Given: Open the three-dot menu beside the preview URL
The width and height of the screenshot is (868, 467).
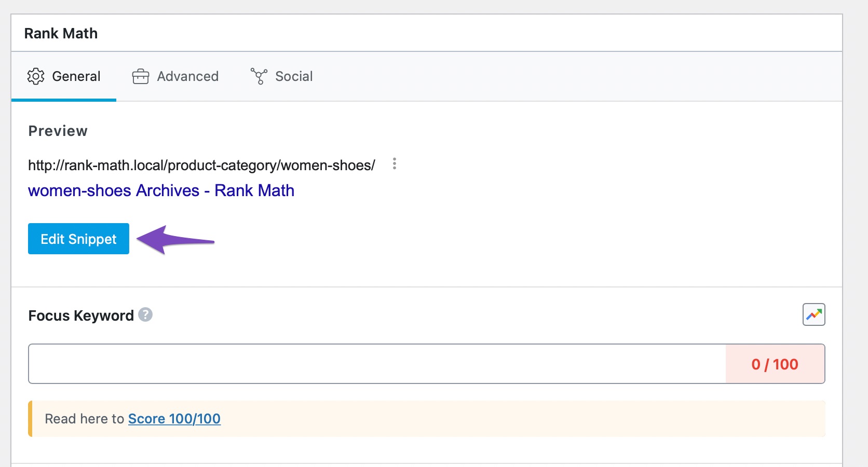Looking at the screenshot, I should coord(395,164).
